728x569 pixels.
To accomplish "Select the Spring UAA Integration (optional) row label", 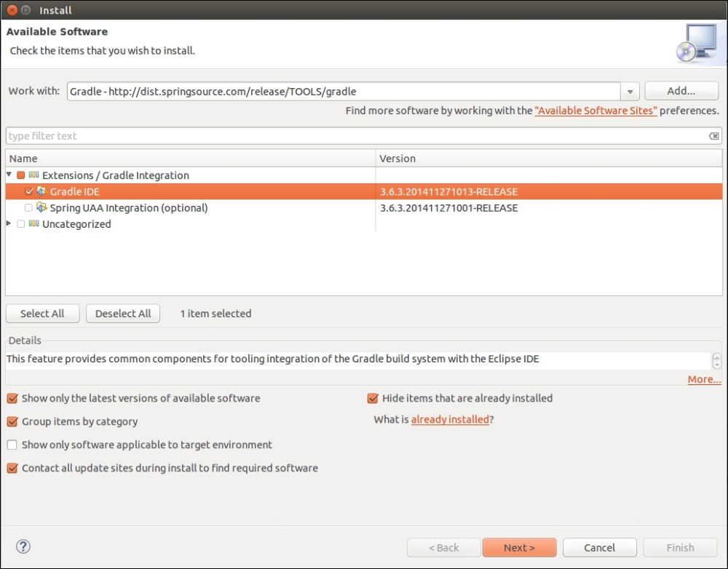I will click(x=129, y=208).
